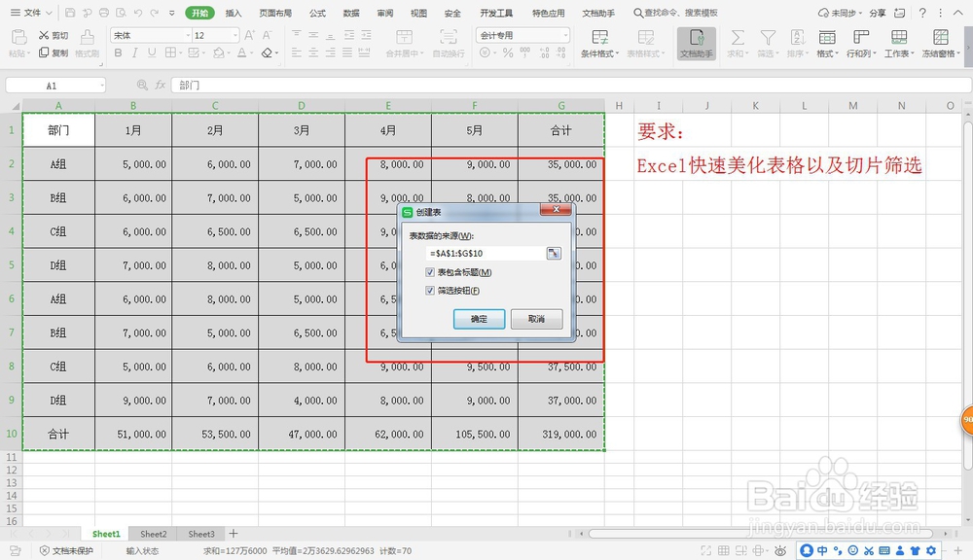Click the horizontal scrollbar at bottom
The height and width of the screenshot is (560, 973).
point(760,534)
